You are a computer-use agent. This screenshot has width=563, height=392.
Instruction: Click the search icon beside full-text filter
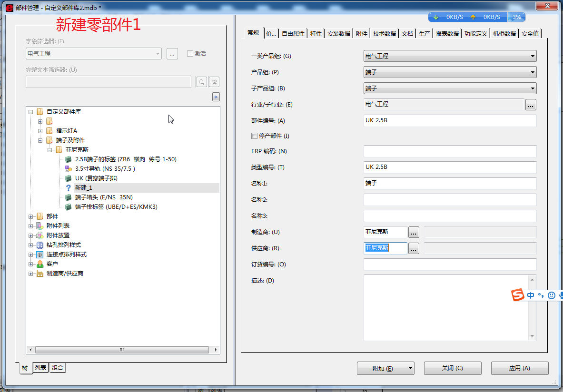pyautogui.click(x=202, y=82)
